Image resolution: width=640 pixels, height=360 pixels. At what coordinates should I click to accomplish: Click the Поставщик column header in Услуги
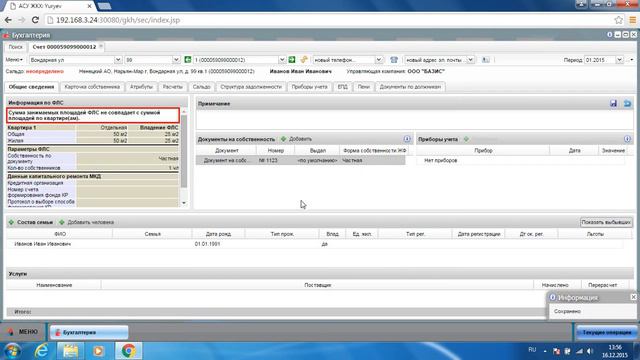tap(317, 285)
